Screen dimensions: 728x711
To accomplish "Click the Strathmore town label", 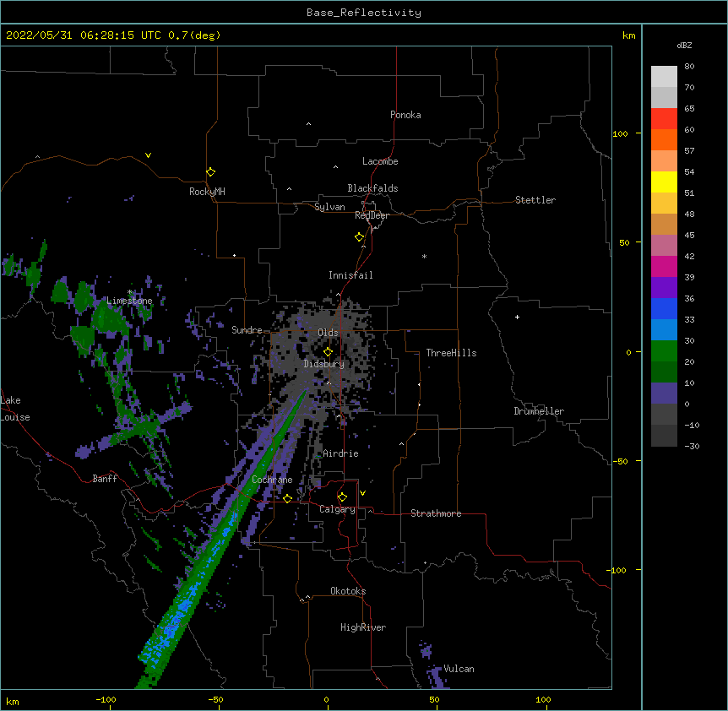I will [436, 513].
